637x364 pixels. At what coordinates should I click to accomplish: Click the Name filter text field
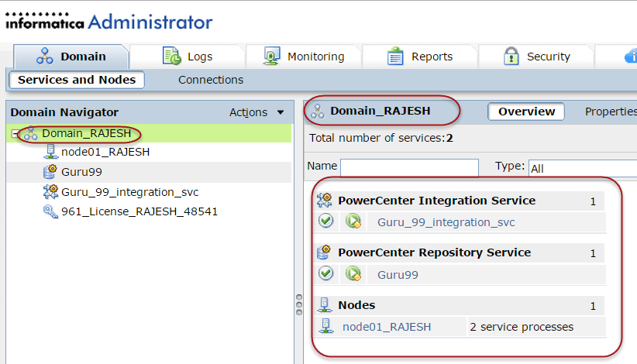click(409, 167)
